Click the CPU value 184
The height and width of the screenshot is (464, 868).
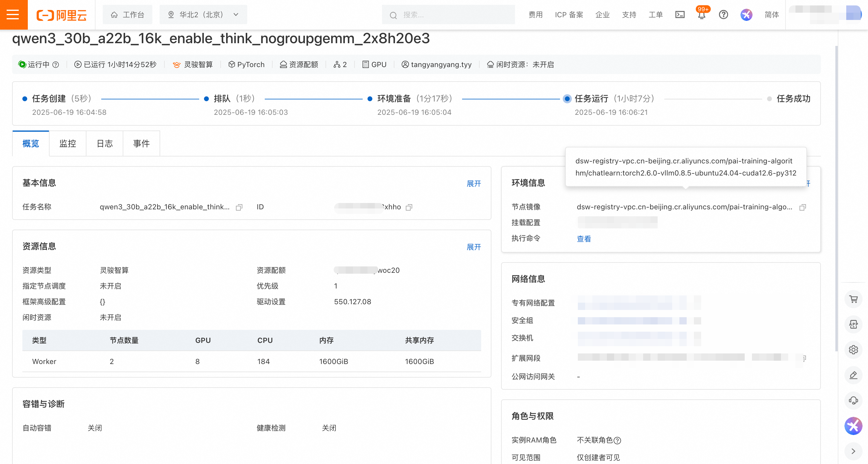(264, 361)
